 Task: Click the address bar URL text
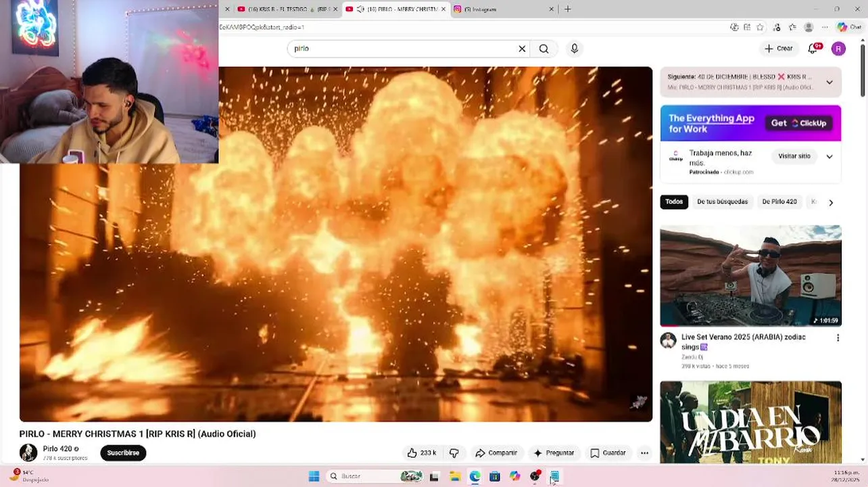(262, 27)
